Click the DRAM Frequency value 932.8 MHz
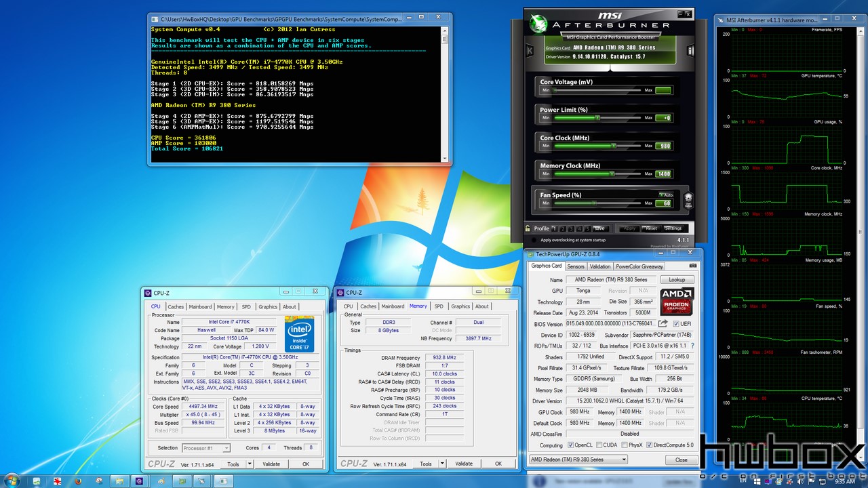The image size is (868, 488). [x=443, y=357]
